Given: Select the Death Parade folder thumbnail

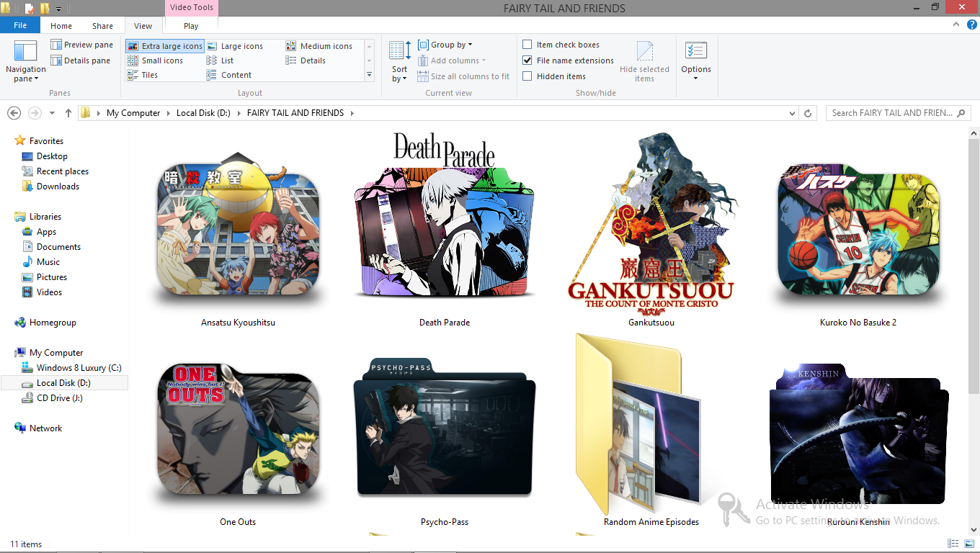Looking at the screenshot, I should pos(445,223).
